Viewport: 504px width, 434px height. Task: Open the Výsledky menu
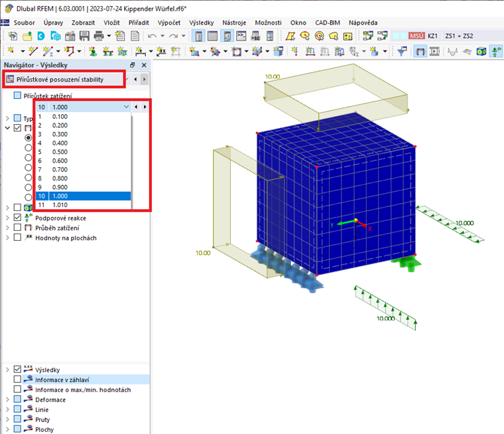(202, 23)
